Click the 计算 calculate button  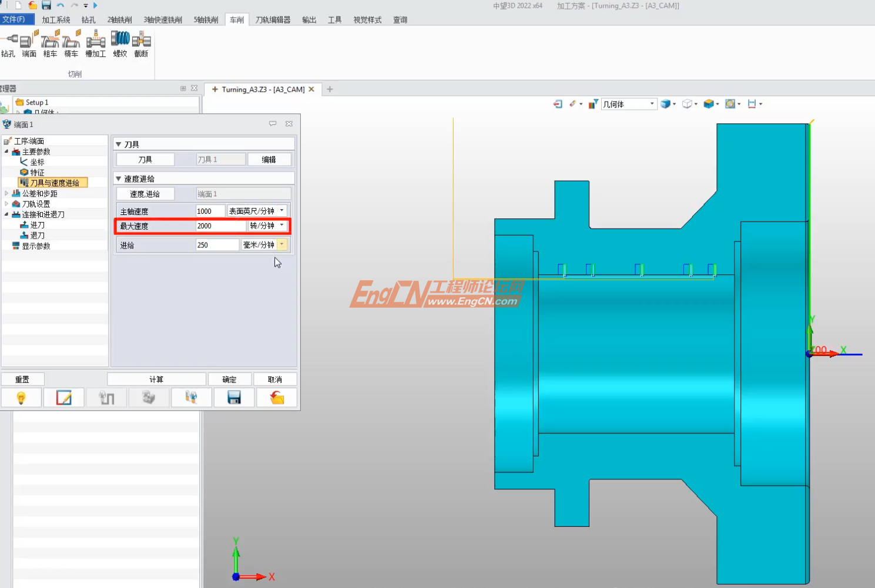156,379
